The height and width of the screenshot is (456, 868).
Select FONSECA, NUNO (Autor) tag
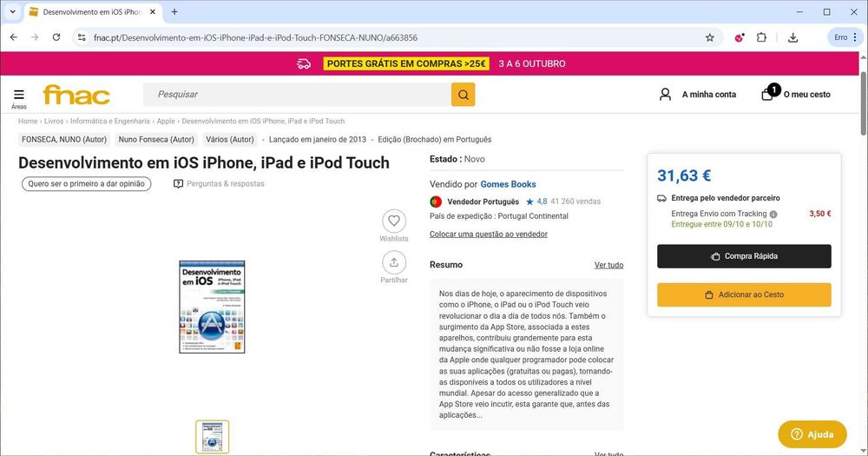(64, 140)
